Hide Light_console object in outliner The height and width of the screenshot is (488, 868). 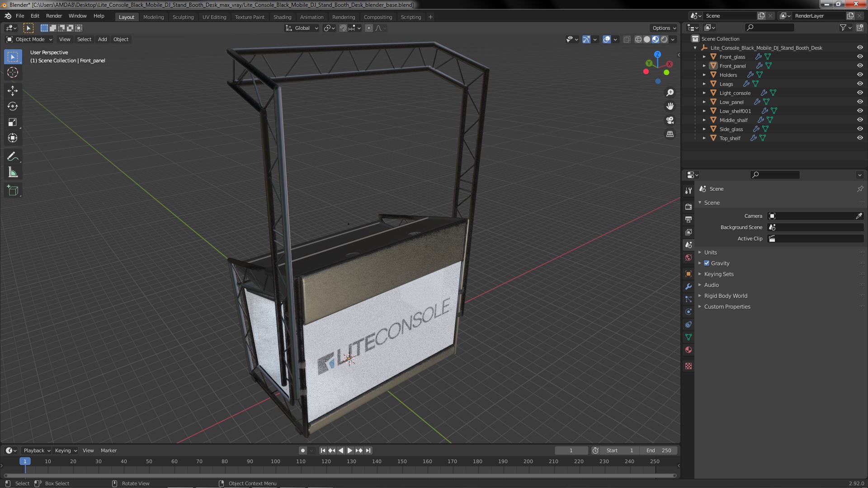pyautogui.click(x=860, y=93)
